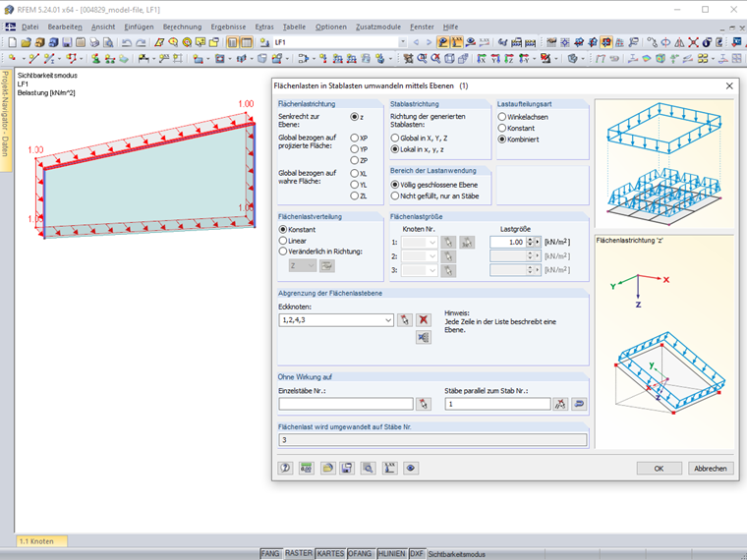This screenshot has height=560, width=747.
Task: Click the new node tool icon
Action: click(12, 59)
